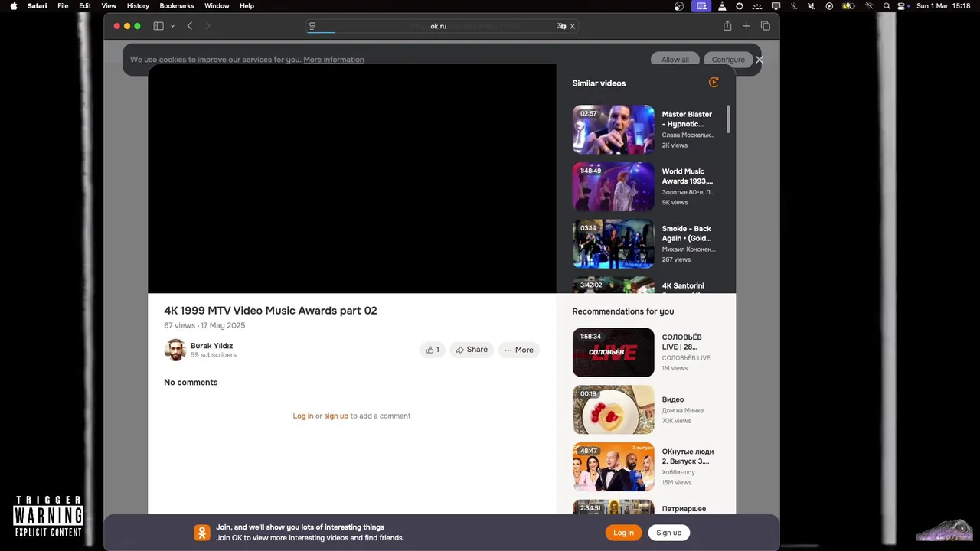Click the muted volume icon in the menu bar

812,5
